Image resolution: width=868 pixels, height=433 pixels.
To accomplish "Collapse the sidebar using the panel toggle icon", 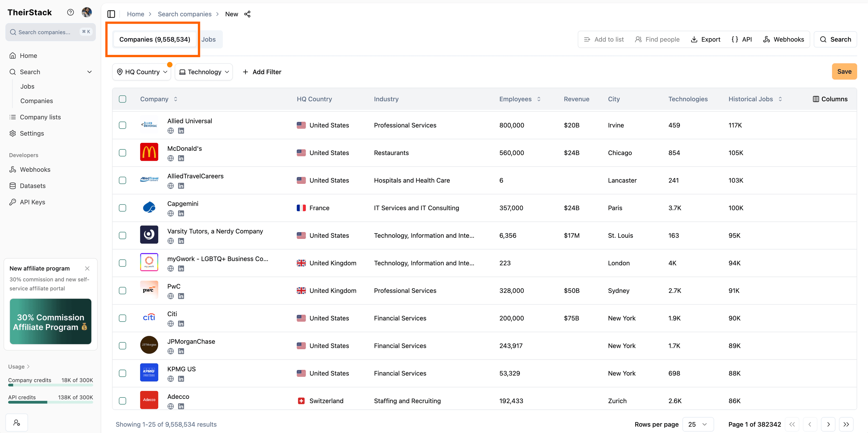I will point(111,14).
